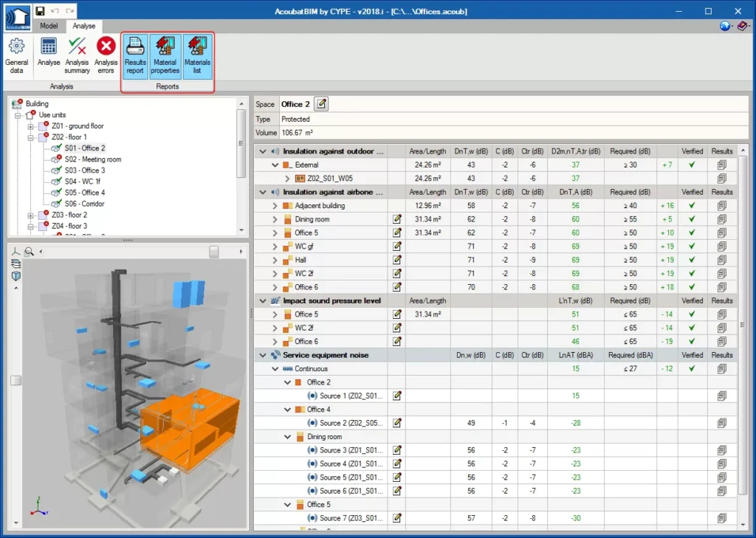Image resolution: width=756 pixels, height=538 pixels.
Task: Click the zoom magnifier in 3D view
Action: 30,252
